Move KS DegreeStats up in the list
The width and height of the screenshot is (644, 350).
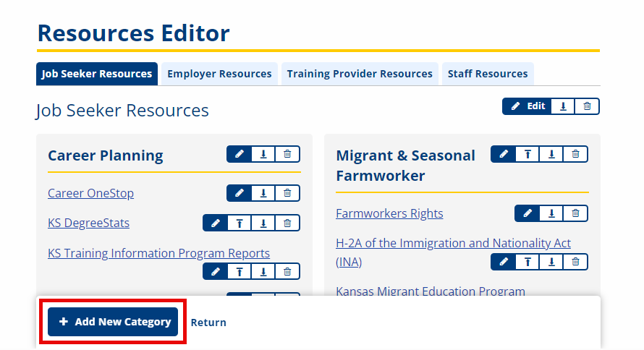240,223
